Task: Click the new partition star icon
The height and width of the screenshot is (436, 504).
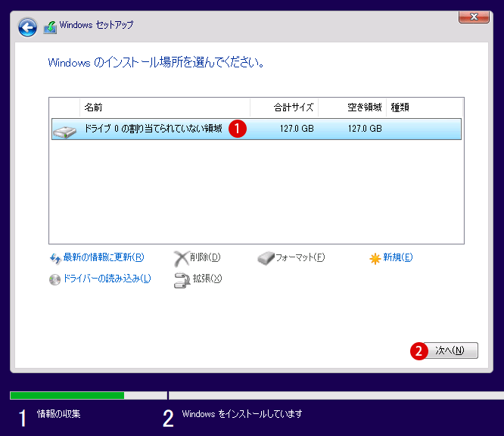Action: (375, 258)
